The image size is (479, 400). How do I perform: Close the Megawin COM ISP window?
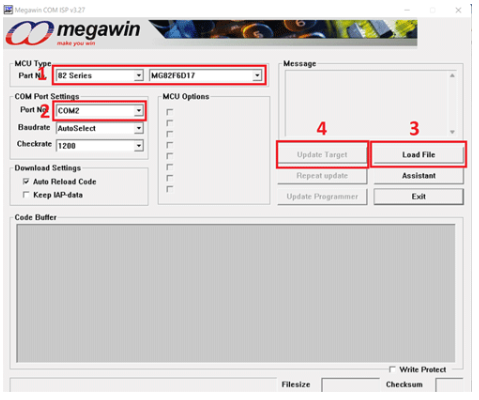point(458,10)
